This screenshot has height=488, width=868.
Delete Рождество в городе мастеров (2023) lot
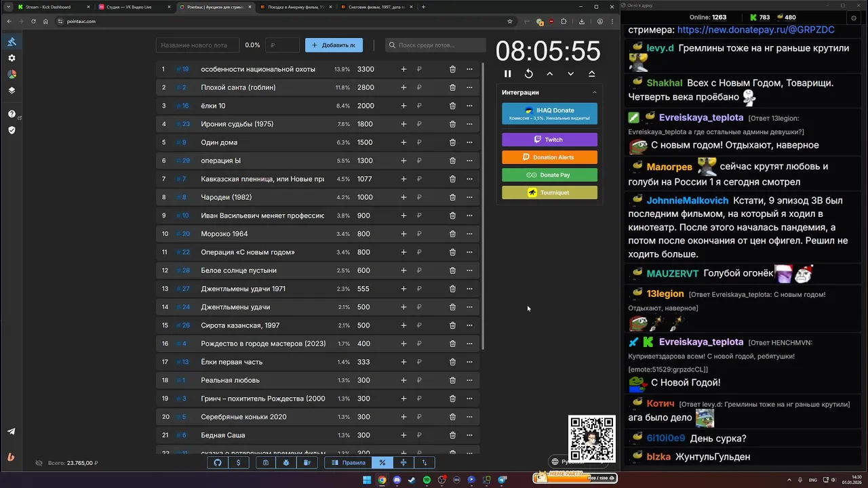[452, 344]
